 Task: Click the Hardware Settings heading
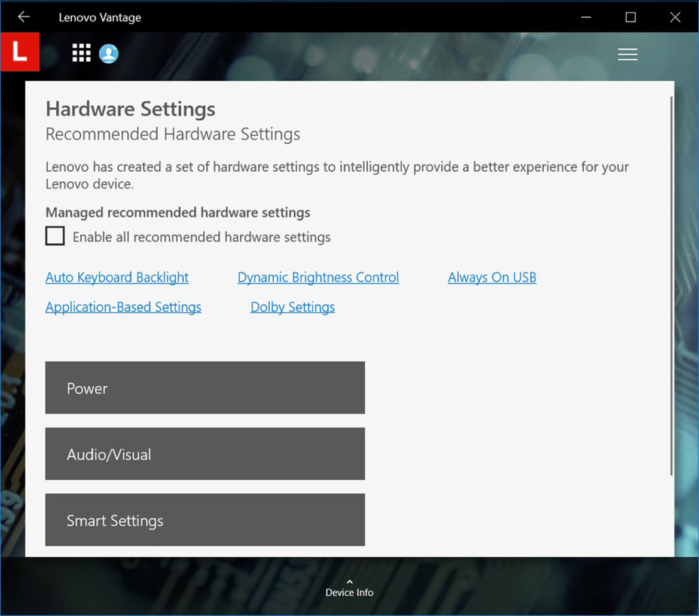(x=130, y=109)
